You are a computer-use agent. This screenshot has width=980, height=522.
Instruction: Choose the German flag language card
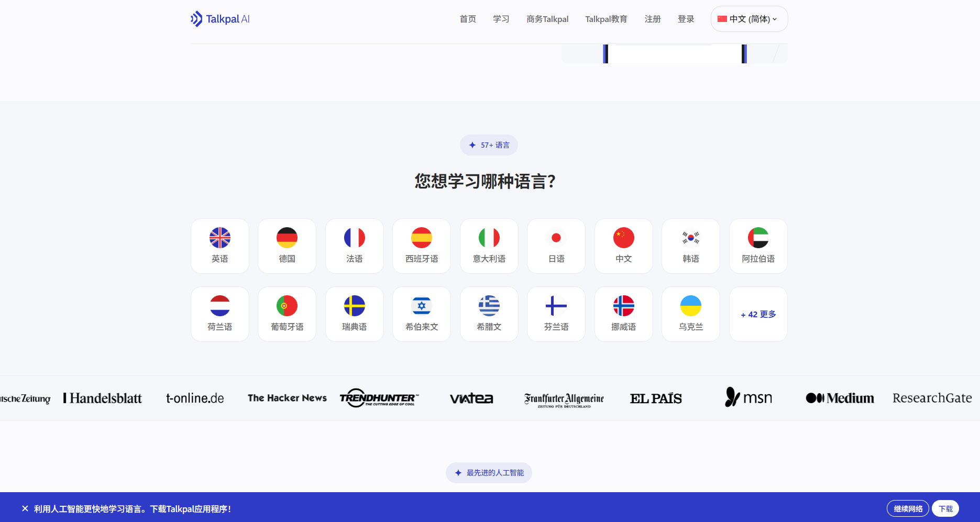click(287, 246)
